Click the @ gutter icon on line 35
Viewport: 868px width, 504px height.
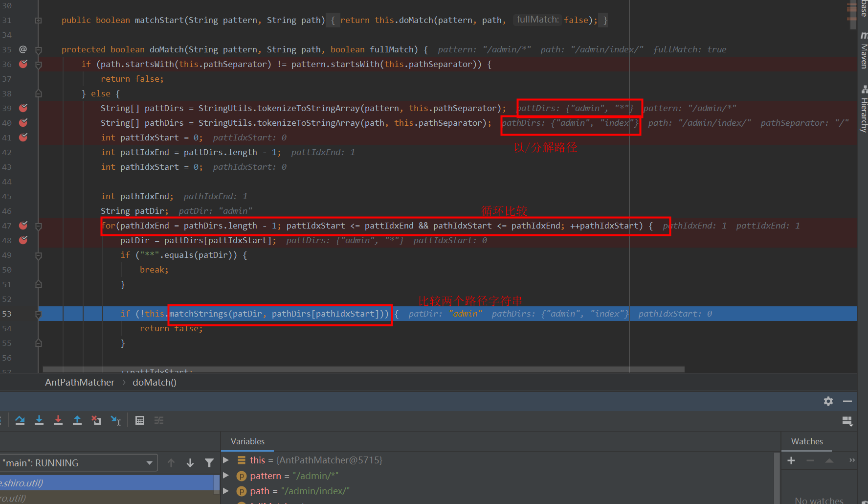[23, 49]
